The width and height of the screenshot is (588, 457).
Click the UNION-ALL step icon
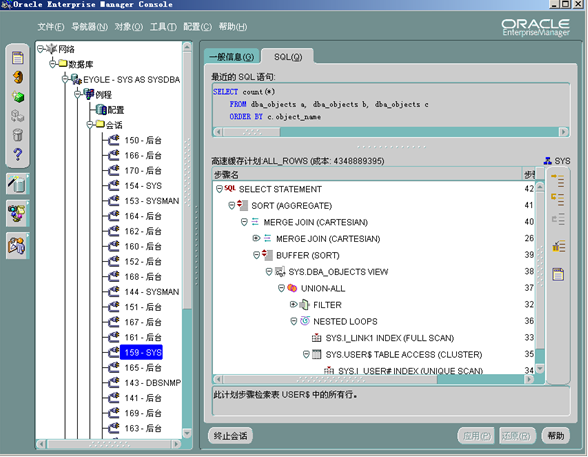[292, 288]
